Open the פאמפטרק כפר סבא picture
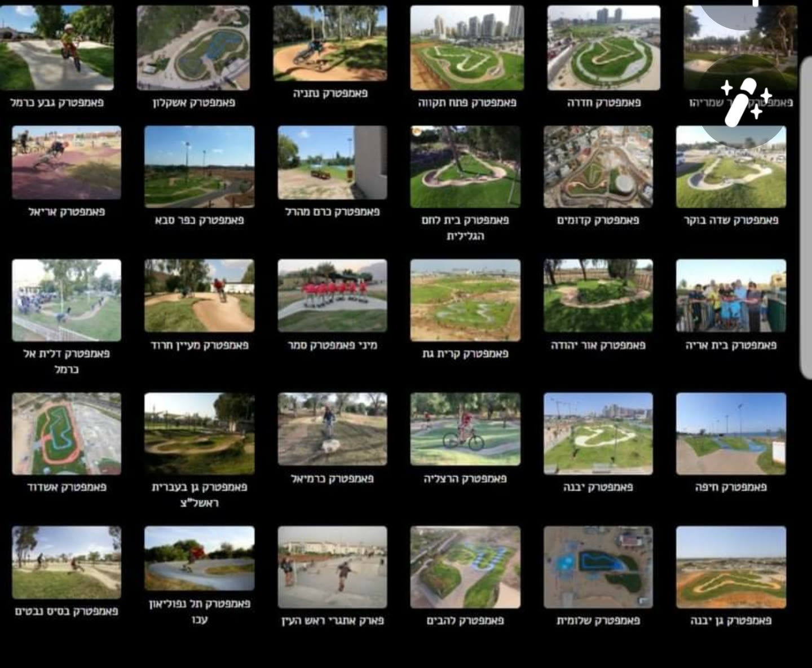Screen dimensions: 812x668 coord(200,167)
